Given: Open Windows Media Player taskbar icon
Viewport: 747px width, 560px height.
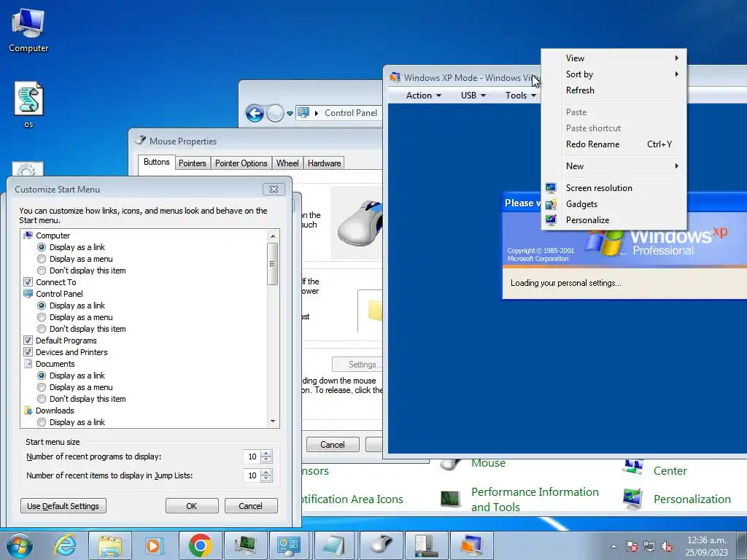Looking at the screenshot, I should (155, 545).
